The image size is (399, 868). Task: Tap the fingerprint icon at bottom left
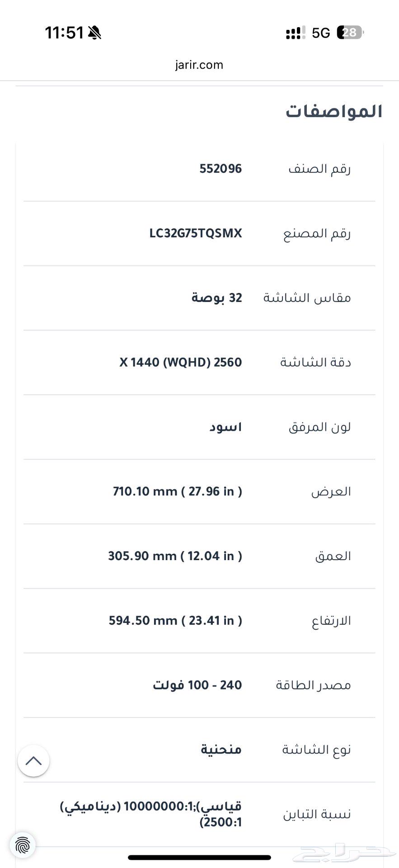22,844
